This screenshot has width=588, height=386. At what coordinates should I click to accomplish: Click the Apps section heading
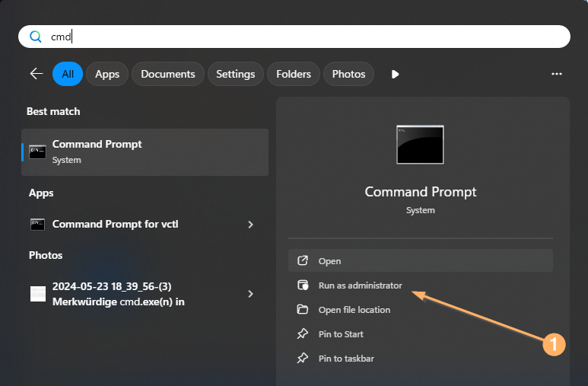click(x=41, y=193)
